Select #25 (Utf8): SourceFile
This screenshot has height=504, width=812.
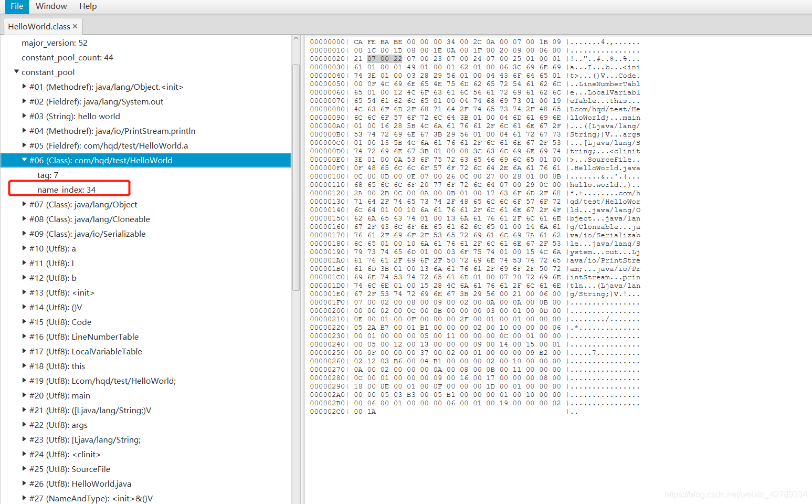point(70,469)
